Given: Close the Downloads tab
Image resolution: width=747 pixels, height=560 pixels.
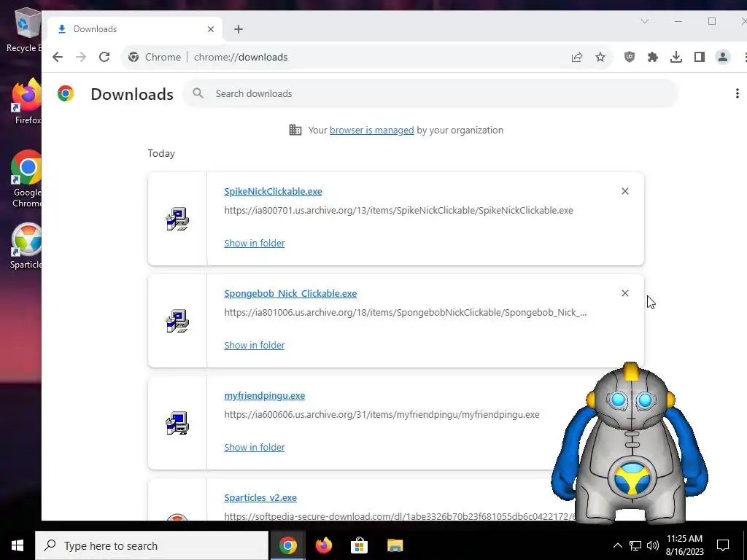Looking at the screenshot, I should click(211, 29).
